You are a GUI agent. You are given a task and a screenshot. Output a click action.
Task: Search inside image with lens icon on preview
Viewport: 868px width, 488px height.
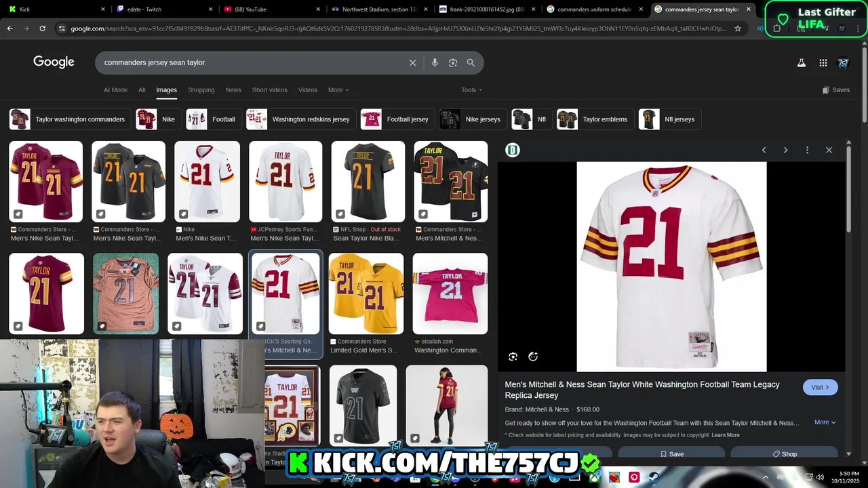(513, 357)
